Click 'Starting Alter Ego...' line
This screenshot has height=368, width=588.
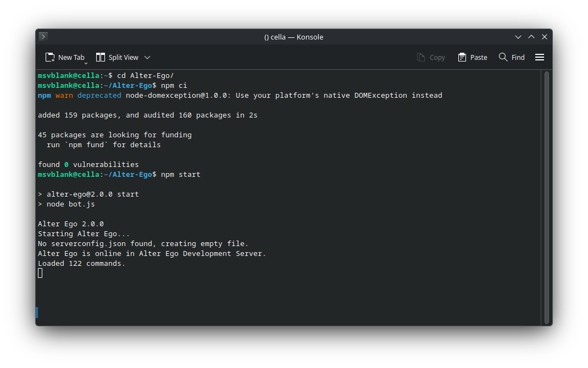[84, 234]
